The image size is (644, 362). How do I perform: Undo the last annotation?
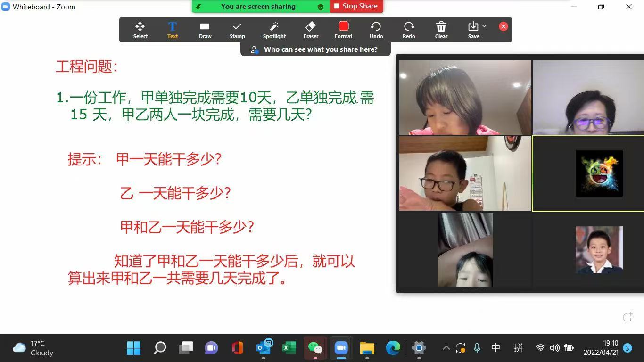376,29
